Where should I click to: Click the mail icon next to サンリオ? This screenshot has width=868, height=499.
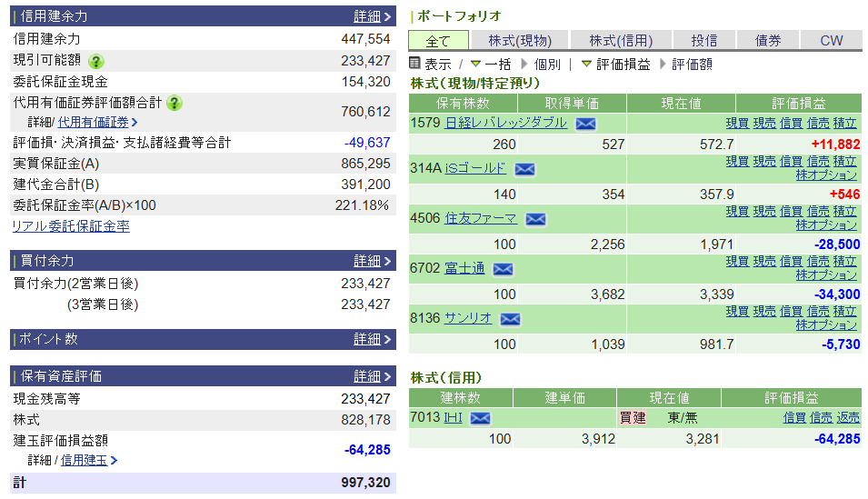coord(510,319)
